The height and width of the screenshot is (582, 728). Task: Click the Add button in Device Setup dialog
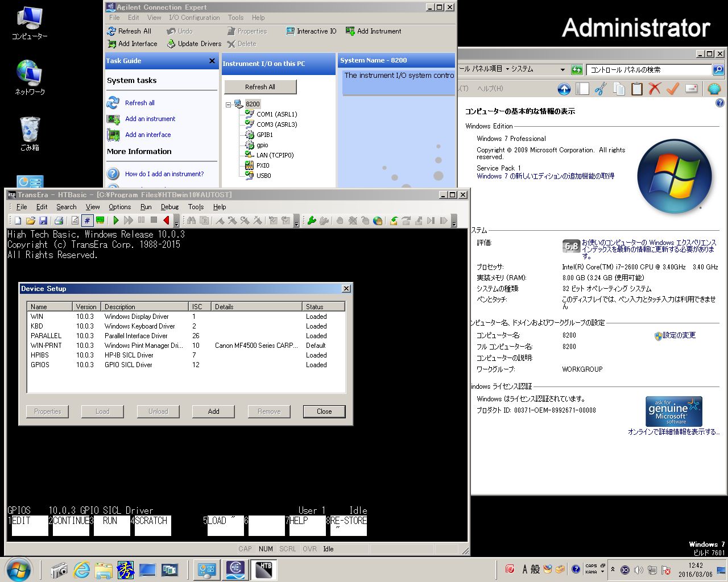pos(213,411)
